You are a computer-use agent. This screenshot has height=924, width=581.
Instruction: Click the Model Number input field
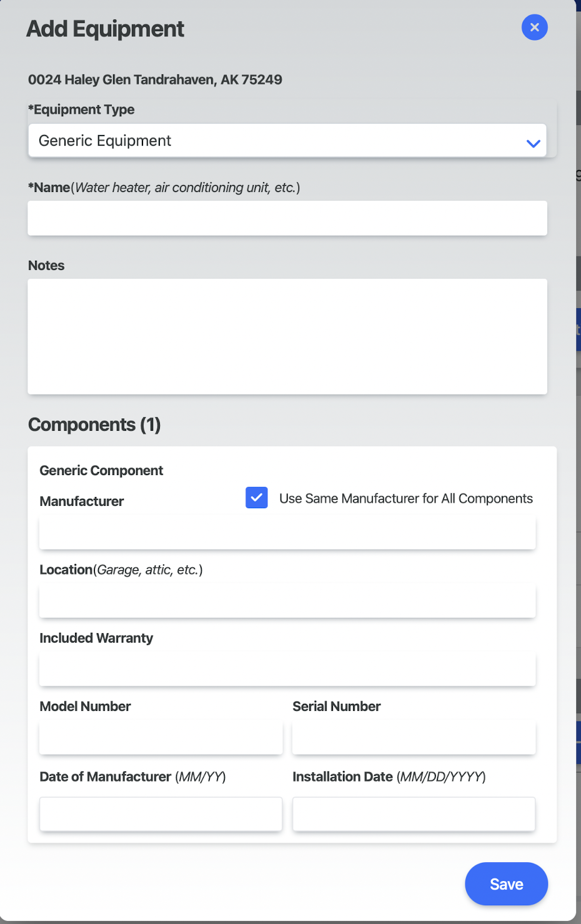161,737
